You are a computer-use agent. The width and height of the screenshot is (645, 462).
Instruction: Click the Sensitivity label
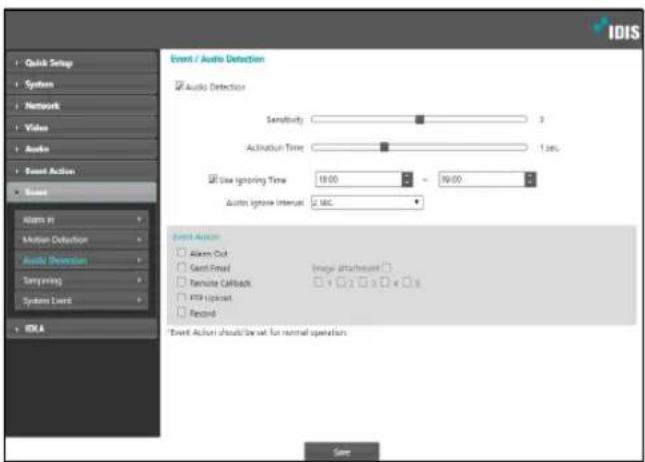(285, 119)
